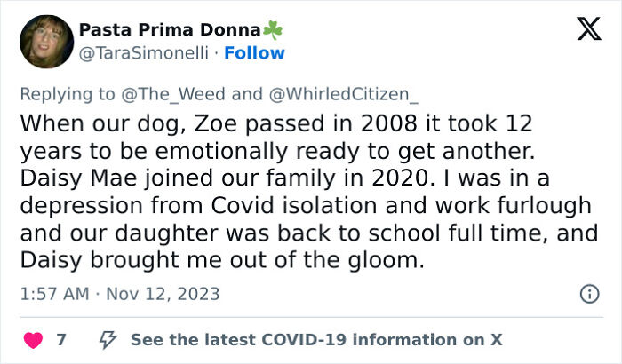See the latest COVID-19 information link

point(316,339)
